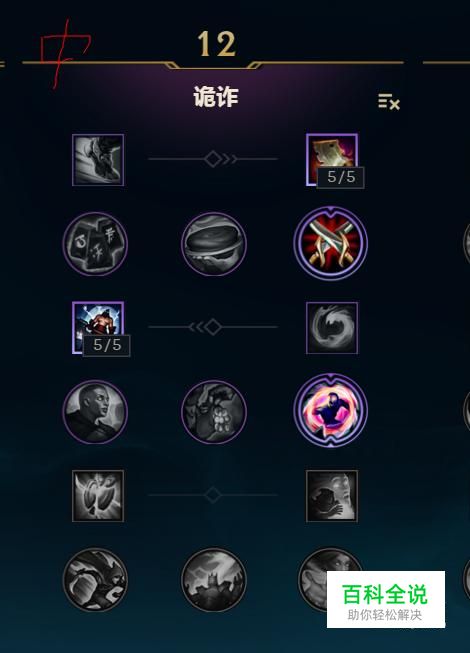
Task: Choose the grey swirling wind mastery
Action: coord(332,328)
